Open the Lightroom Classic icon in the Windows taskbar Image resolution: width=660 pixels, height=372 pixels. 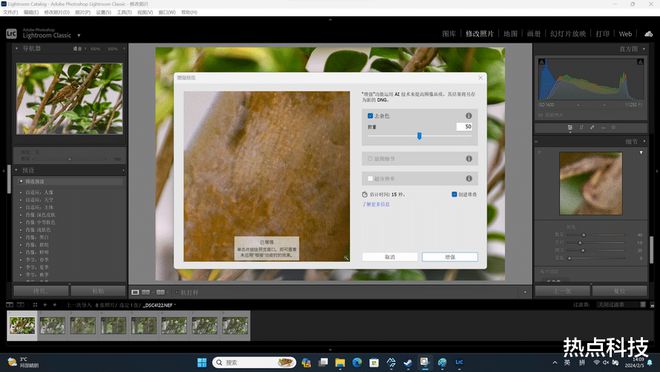point(459,362)
